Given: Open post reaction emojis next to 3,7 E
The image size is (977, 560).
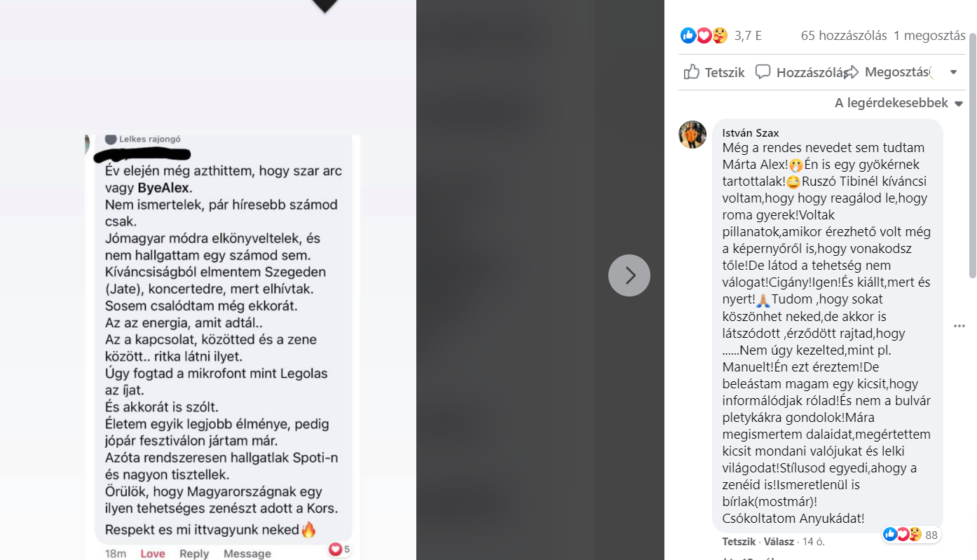Looking at the screenshot, I should click(x=704, y=36).
